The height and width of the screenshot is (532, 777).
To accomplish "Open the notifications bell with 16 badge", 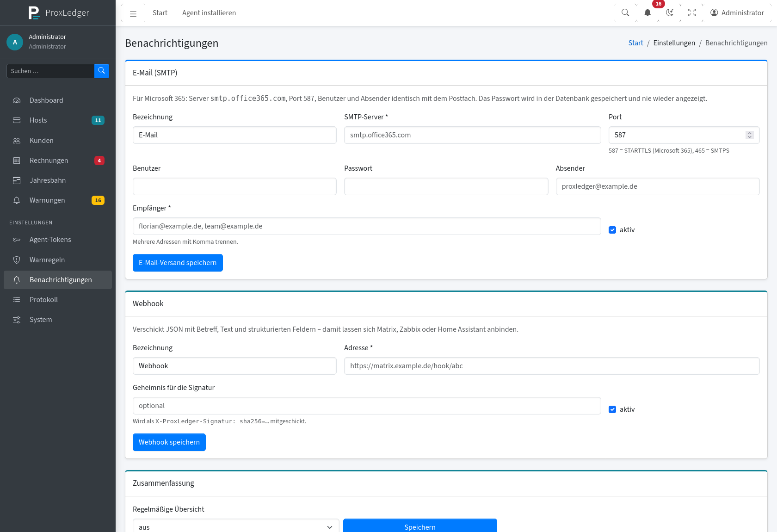I will click(647, 13).
